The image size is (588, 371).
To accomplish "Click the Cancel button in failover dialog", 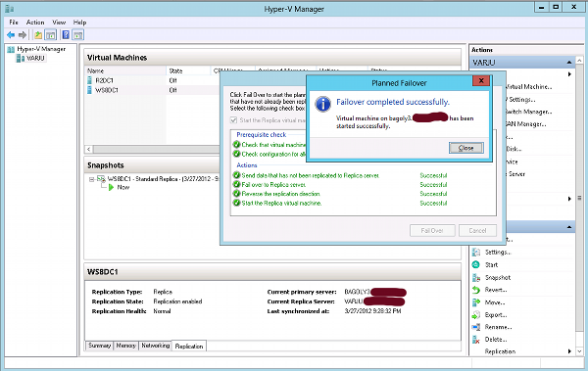I will click(477, 230).
